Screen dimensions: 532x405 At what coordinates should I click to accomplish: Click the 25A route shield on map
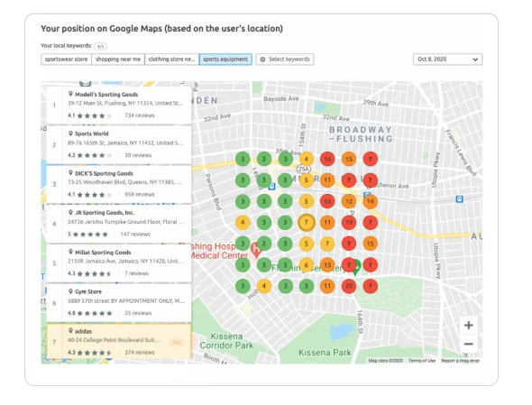pos(303,169)
